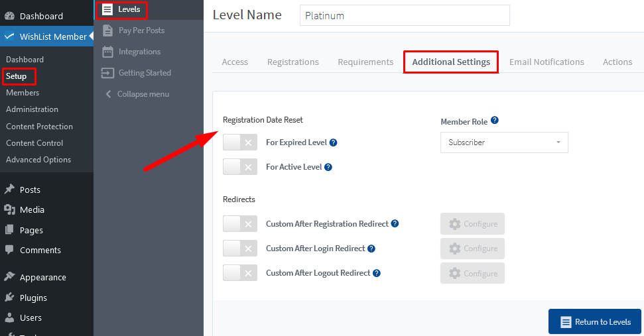The width and height of the screenshot is (644, 336).
Task: Toggle For Expired Level date reset
Action: coord(240,142)
